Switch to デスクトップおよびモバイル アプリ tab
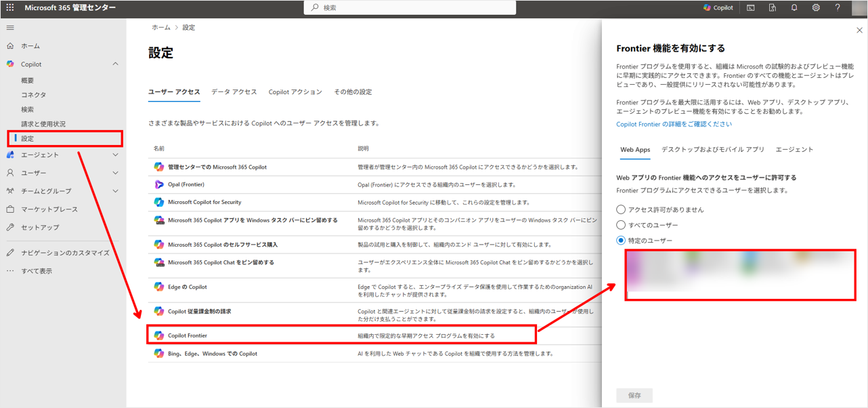868x408 pixels. tap(712, 150)
